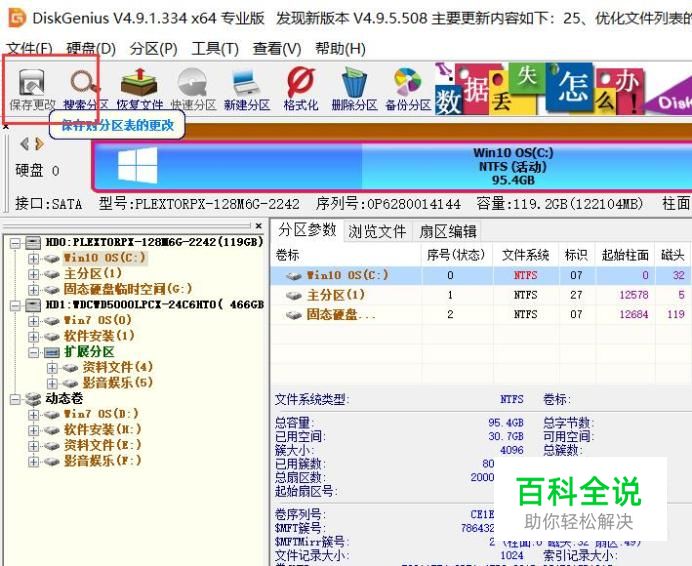Image resolution: width=692 pixels, height=566 pixels.
Task: Select Win10 OS(C:) row in partition table
Action: (481, 275)
